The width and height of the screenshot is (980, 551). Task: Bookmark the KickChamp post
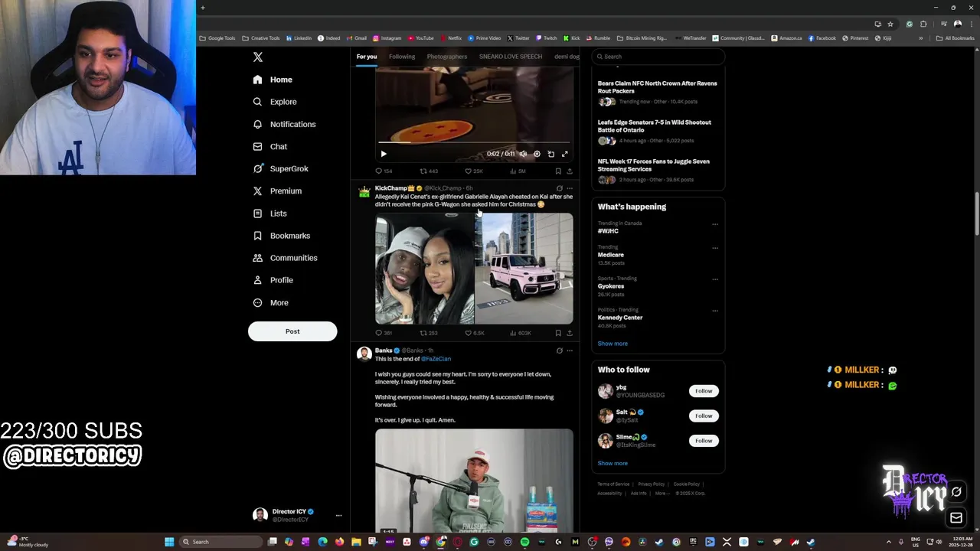pos(558,333)
